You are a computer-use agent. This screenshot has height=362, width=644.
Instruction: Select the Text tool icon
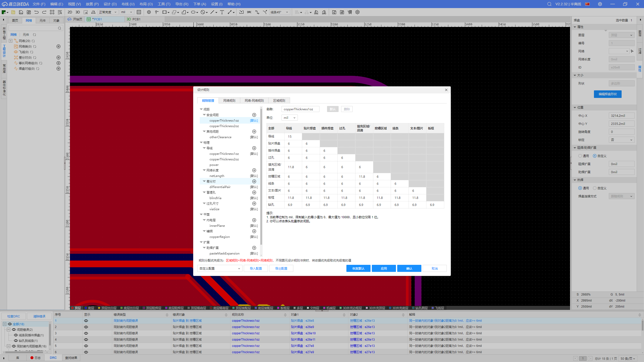tap(222, 12)
